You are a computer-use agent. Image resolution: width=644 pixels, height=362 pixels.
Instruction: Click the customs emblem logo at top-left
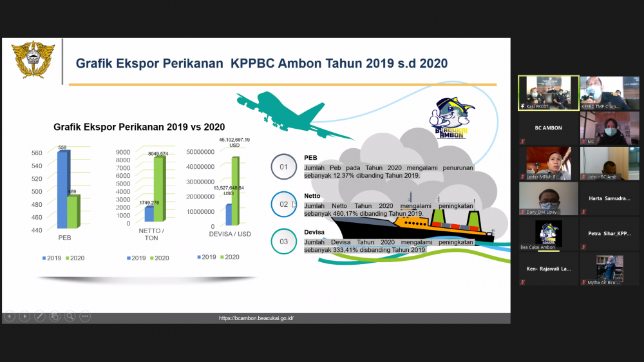tap(33, 60)
